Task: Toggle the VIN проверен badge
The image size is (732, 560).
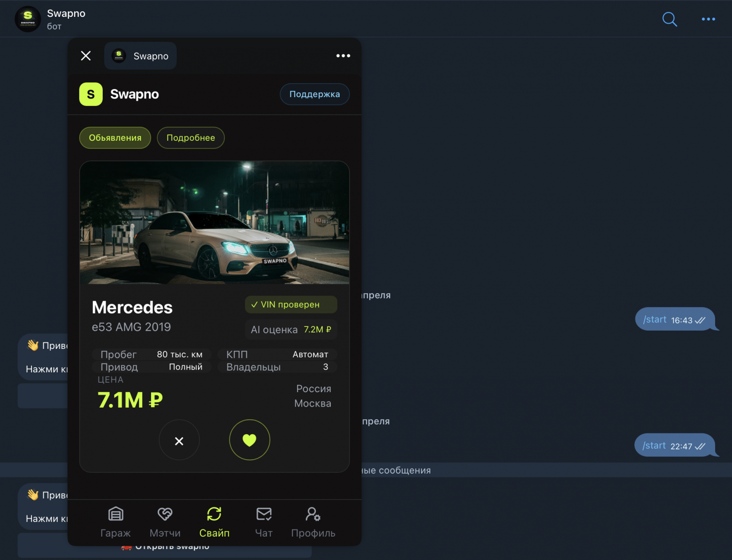Action: pyautogui.click(x=290, y=304)
